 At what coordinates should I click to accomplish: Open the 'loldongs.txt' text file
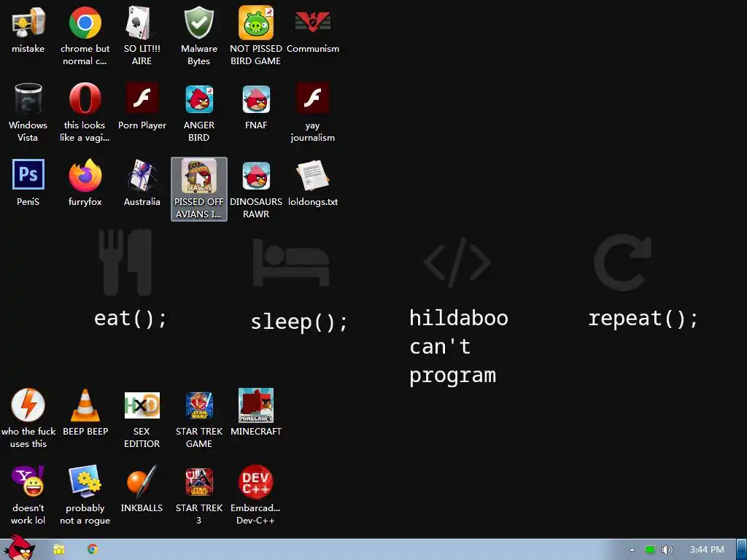pos(312,175)
